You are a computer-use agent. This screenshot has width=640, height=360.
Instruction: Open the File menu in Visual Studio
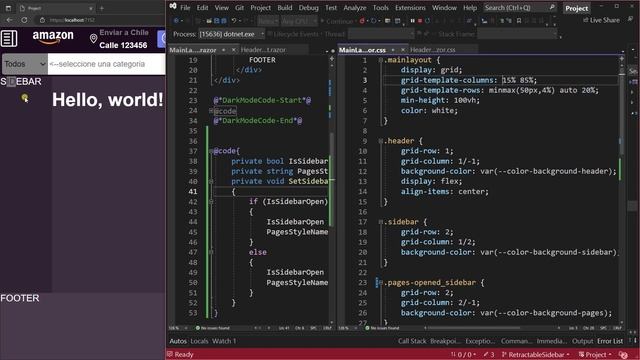tap(185, 8)
